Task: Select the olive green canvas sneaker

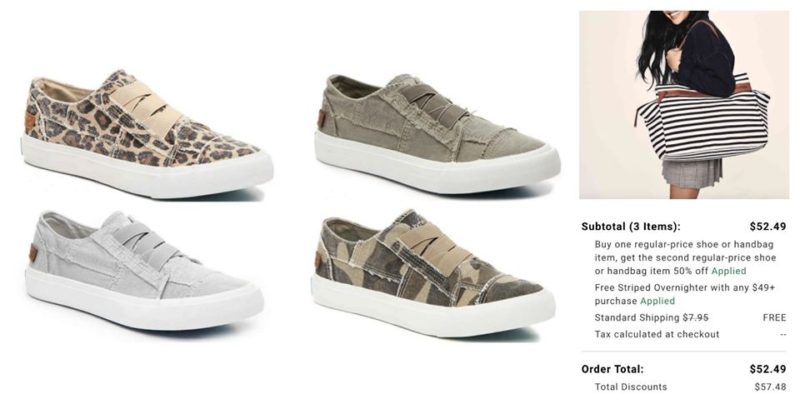Action: click(x=437, y=134)
